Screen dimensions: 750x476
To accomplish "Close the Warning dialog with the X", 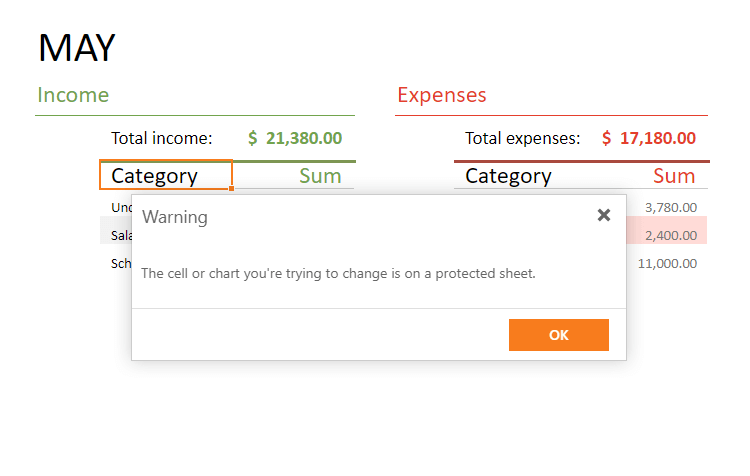I will click(603, 215).
